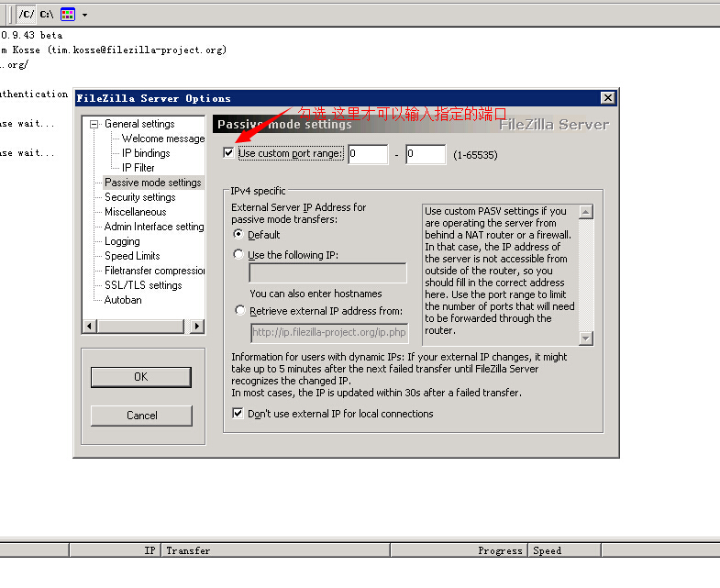Click the Progress column header
Screen dimensions: 720x588
click(x=460, y=550)
